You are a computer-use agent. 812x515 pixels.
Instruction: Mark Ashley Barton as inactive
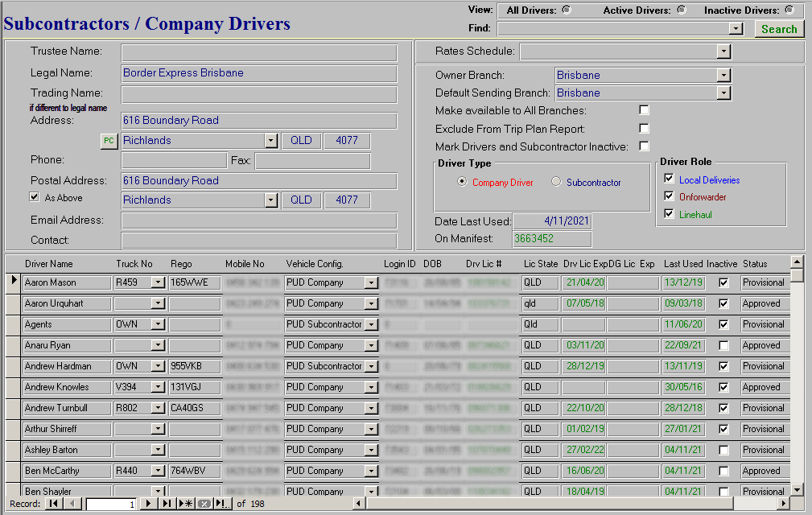coord(724,451)
